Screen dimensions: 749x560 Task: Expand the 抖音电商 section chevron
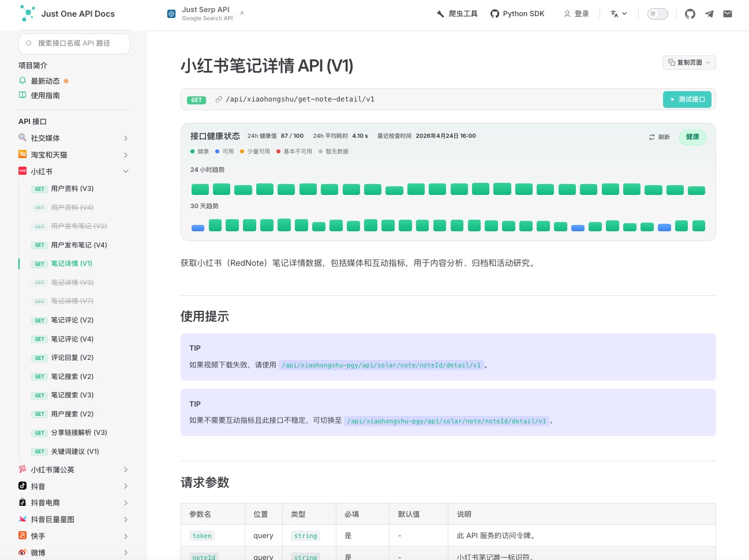point(126,503)
